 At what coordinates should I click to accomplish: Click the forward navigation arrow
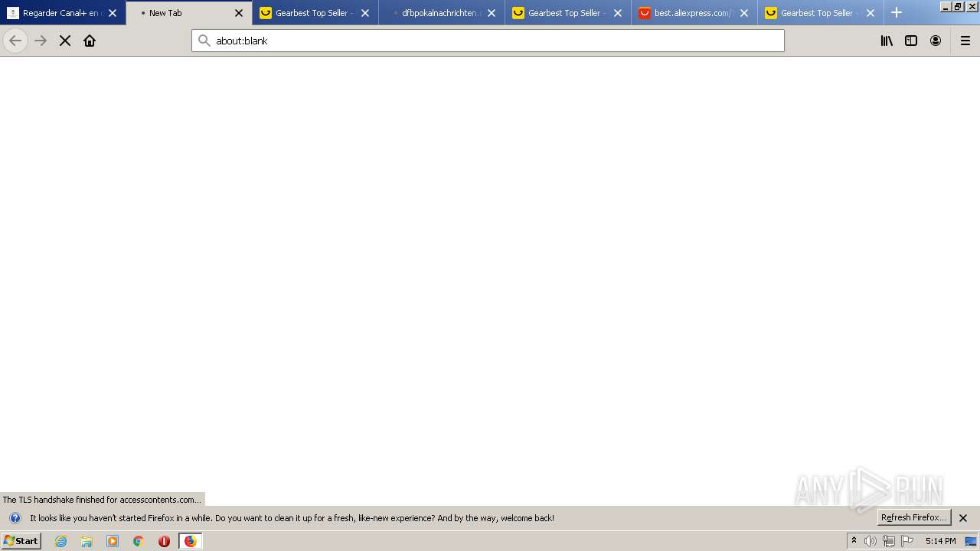tap(41, 41)
